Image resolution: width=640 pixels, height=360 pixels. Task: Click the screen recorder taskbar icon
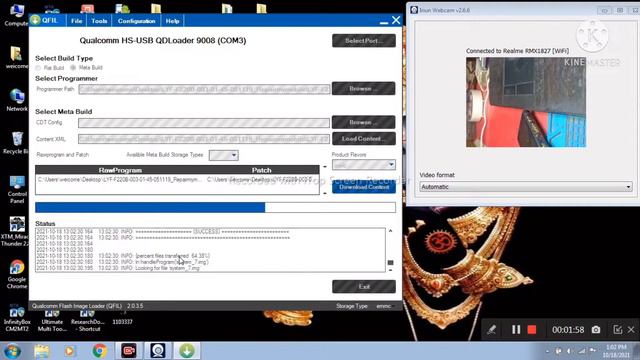pos(129,351)
